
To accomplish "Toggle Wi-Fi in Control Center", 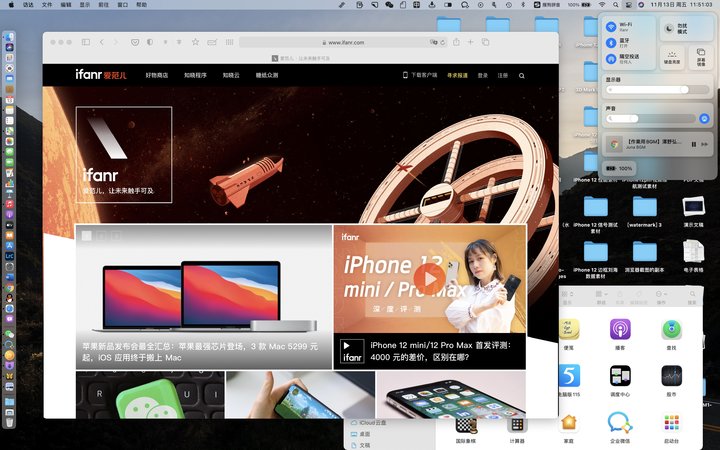I will [611, 27].
